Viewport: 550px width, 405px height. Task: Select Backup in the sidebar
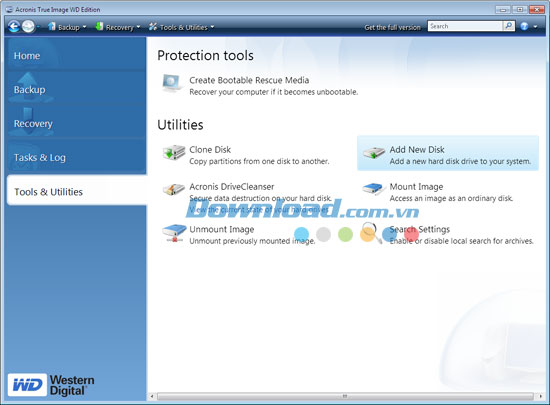tap(76, 89)
